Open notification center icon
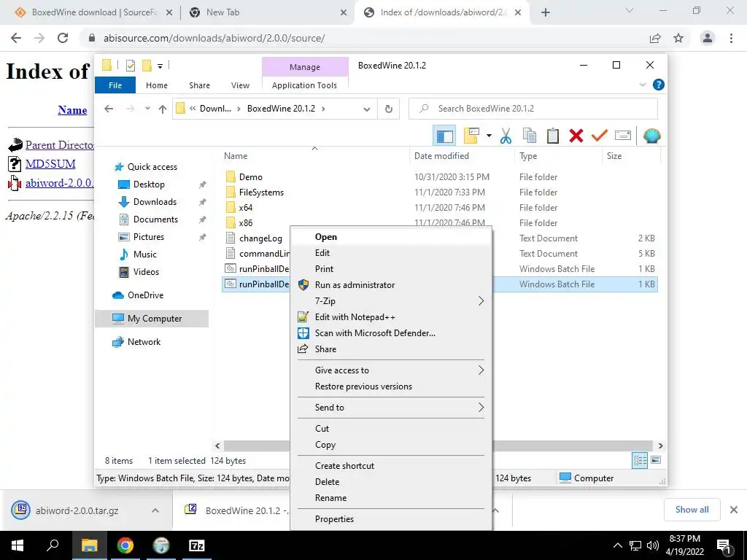 (x=724, y=545)
